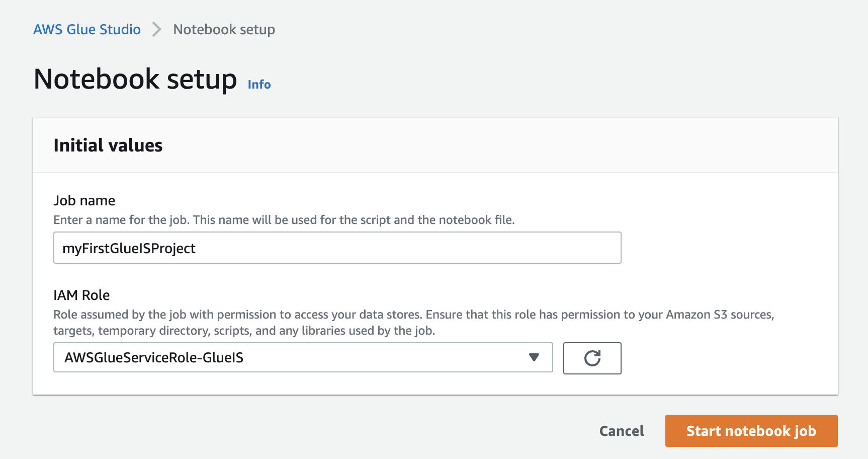Image resolution: width=868 pixels, height=459 pixels.
Task: Go to AWS Glue Studio breadcrumb link
Action: tap(87, 29)
